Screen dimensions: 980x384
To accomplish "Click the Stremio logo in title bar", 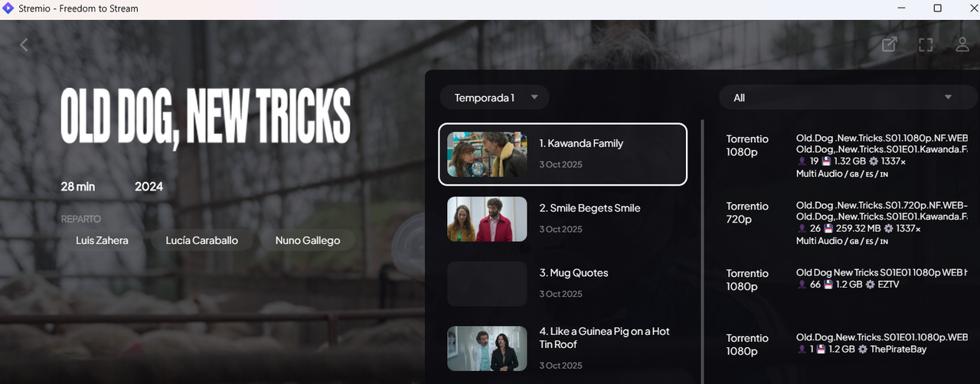I will tap(9, 8).
